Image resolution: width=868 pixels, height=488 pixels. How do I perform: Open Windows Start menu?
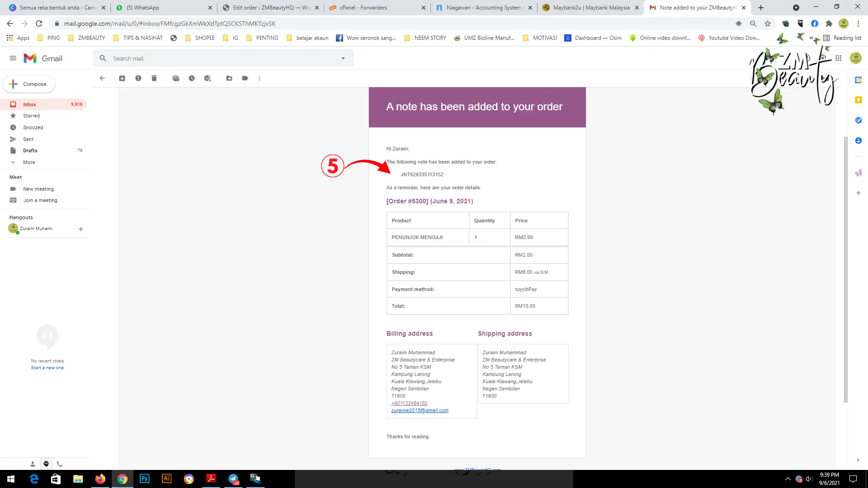point(11,479)
